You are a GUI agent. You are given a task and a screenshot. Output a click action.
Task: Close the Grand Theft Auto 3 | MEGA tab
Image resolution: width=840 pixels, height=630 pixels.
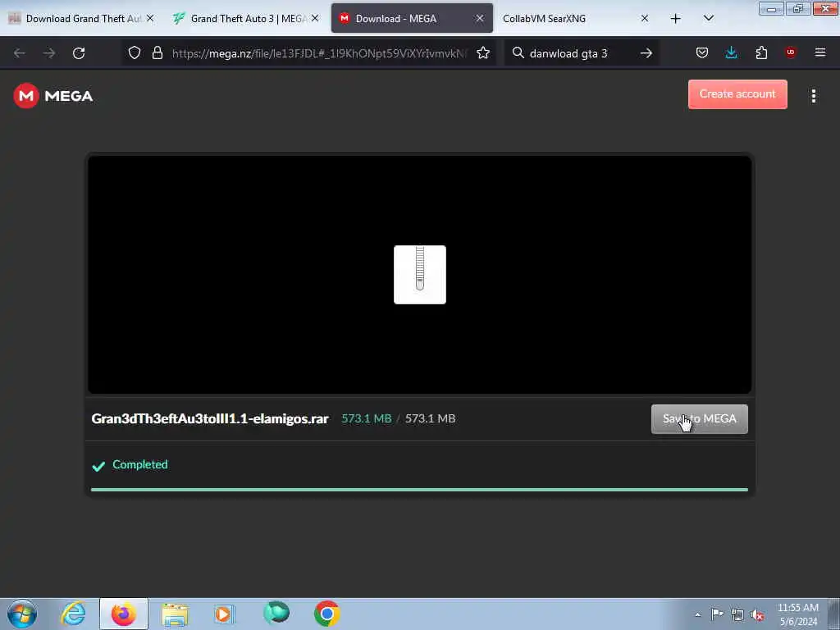315,18
